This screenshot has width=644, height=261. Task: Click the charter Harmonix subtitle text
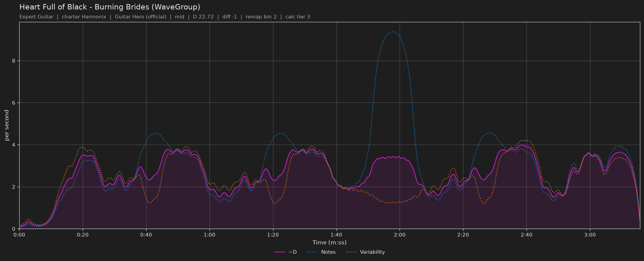84,17
